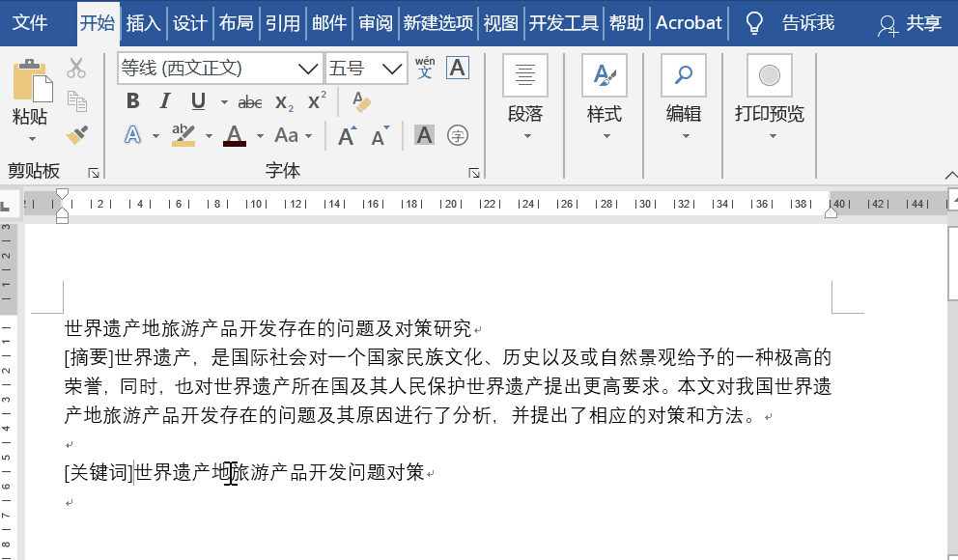Insert enclosed character icon

pyautogui.click(x=458, y=135)
